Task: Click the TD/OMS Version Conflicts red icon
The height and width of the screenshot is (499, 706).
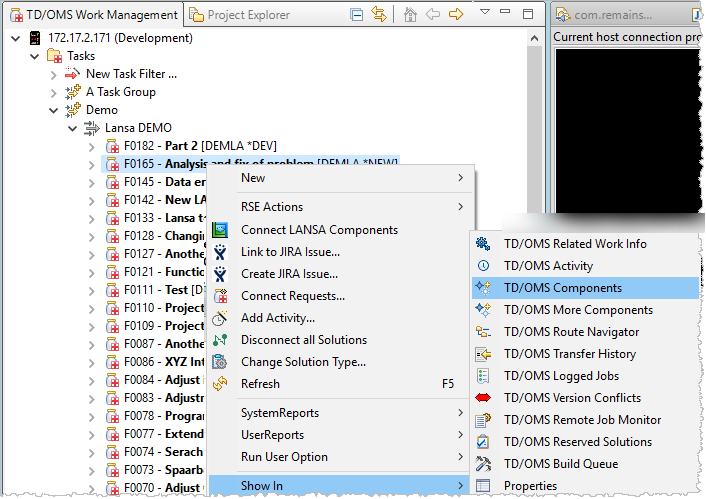Action: click(x=484, y=398)
